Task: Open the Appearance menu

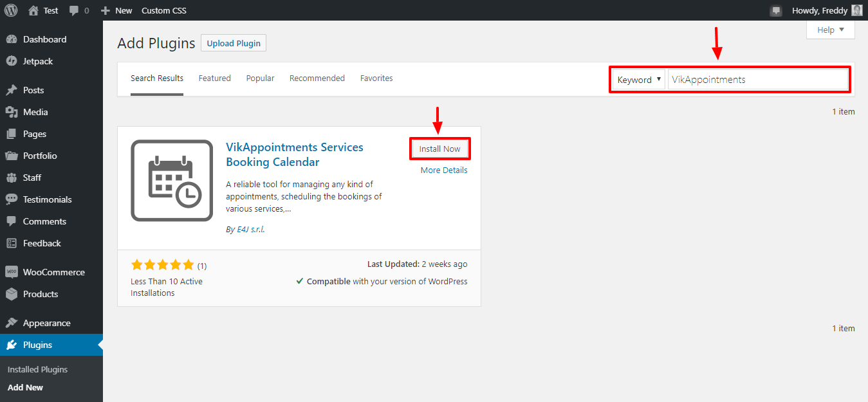Action: tap(51, 323)
